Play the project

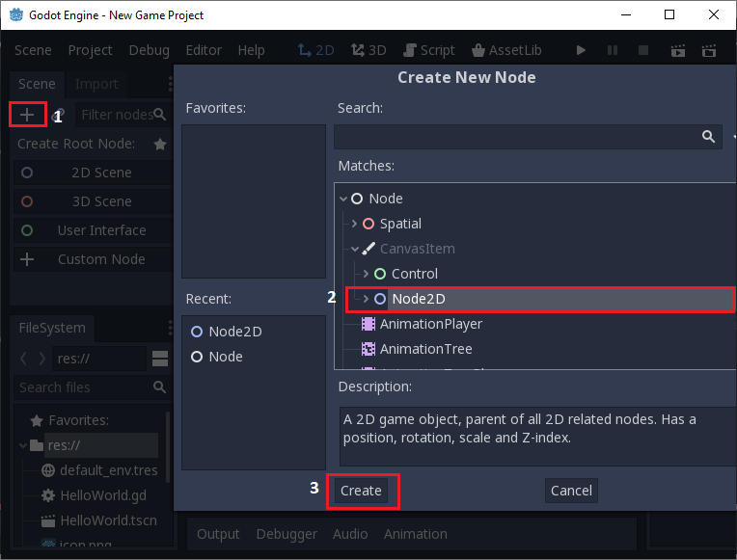pyautogui.click(x=581, y=50)
